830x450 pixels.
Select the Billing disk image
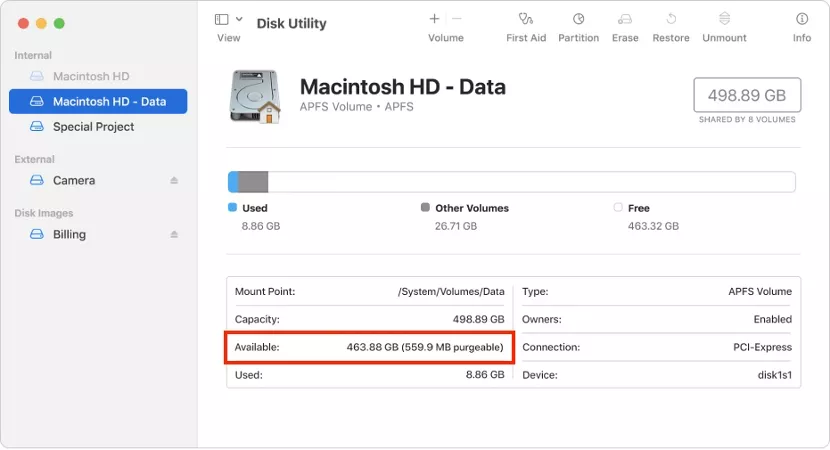click(x=69, y=235)
